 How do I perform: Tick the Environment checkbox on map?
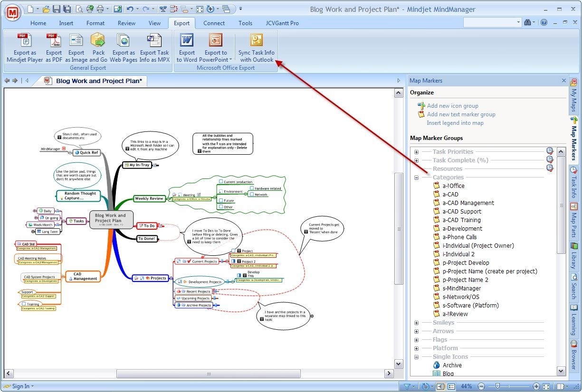tap(221, 192)
